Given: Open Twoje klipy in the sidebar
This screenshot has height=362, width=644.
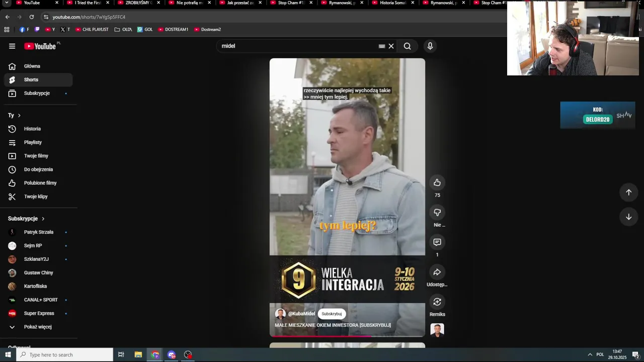Looking at the screenshot, I should [38, 197].
